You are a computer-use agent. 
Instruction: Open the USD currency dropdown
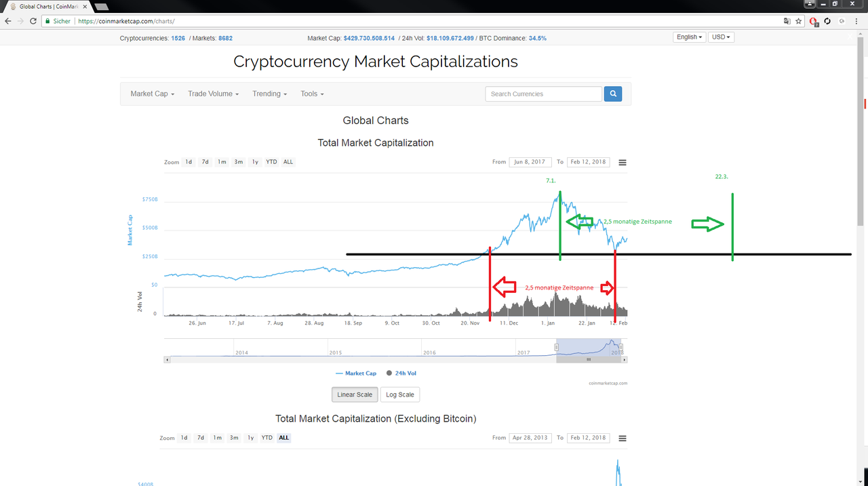pyautogui.click(x=721, y=37)
